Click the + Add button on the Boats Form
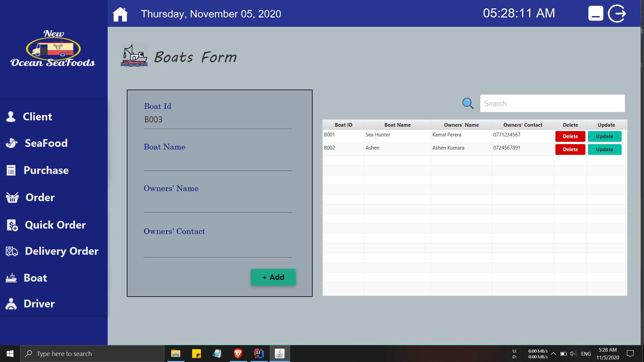The image size is (644, 362). tap(273, 277)
